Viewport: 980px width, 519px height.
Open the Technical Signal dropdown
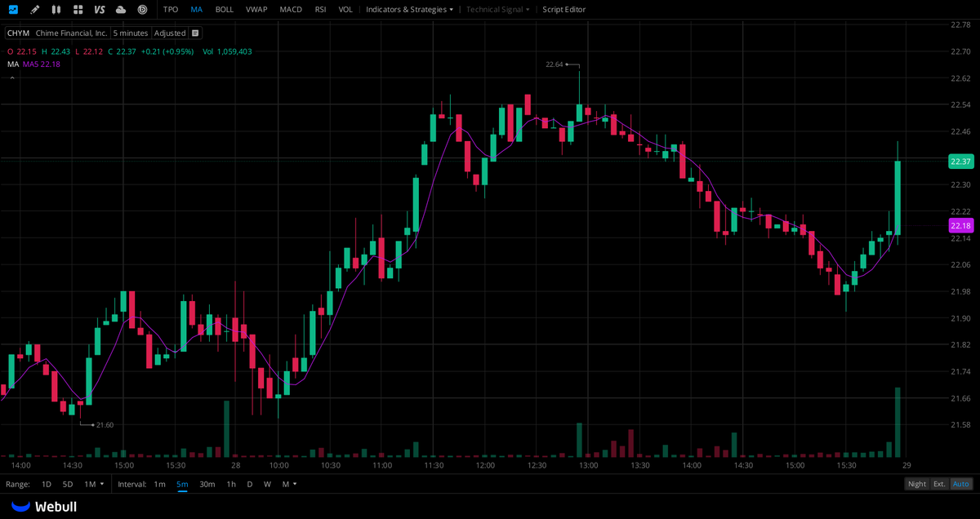[x=498, y=10]
